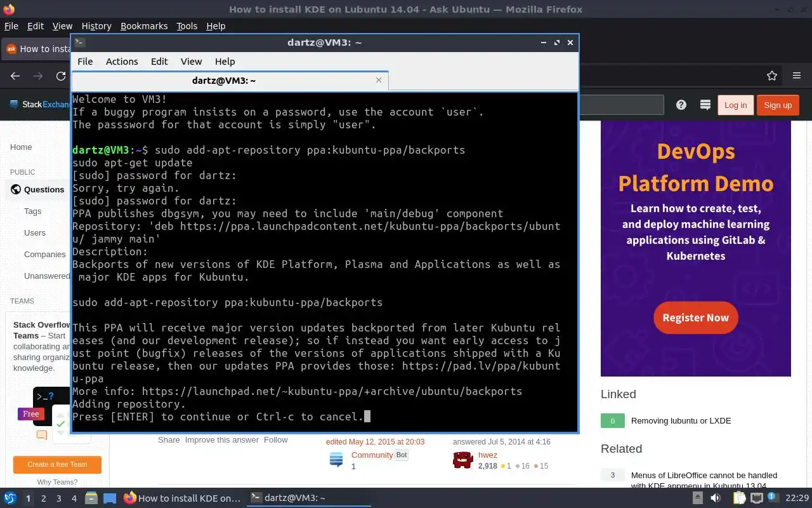812x508 pixels.
Task: Switch to virtual desktop 4
Action: click(x=74, y=498)
